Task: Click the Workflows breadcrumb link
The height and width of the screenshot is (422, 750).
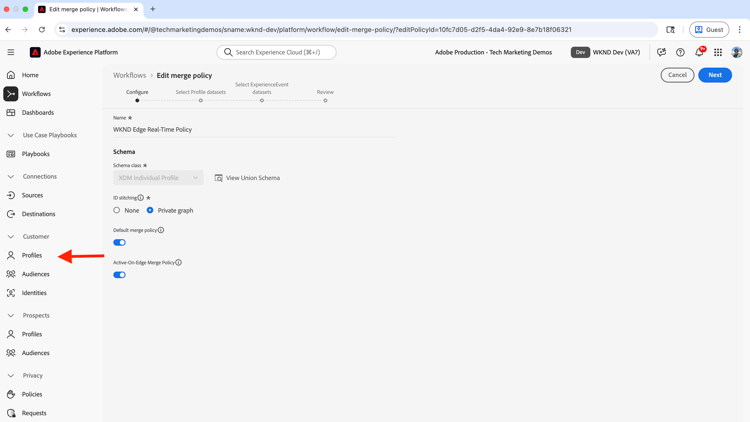Action: pos(130,76)
